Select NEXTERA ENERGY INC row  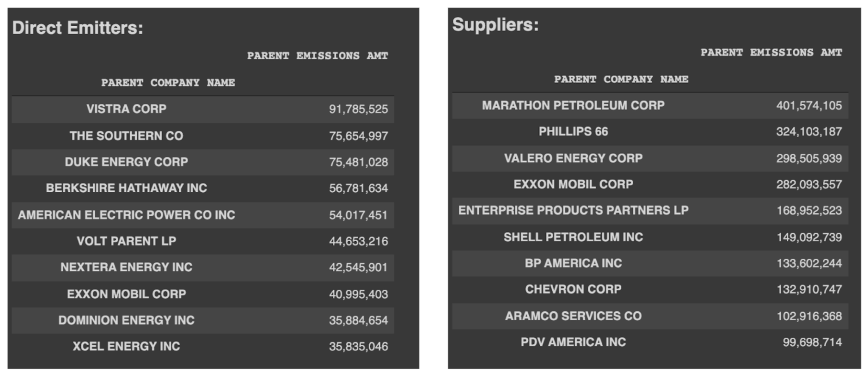coord(203,267)
